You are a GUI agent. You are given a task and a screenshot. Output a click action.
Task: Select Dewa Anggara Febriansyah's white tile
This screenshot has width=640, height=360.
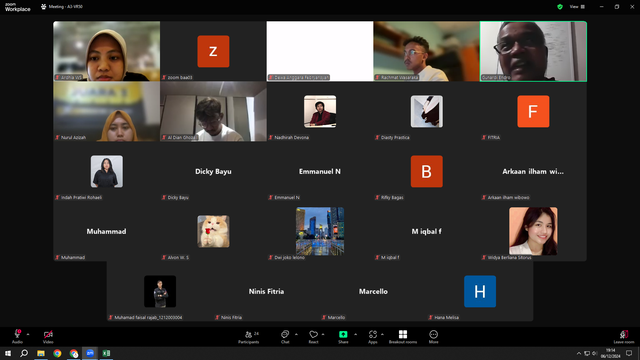click(320, 51)
